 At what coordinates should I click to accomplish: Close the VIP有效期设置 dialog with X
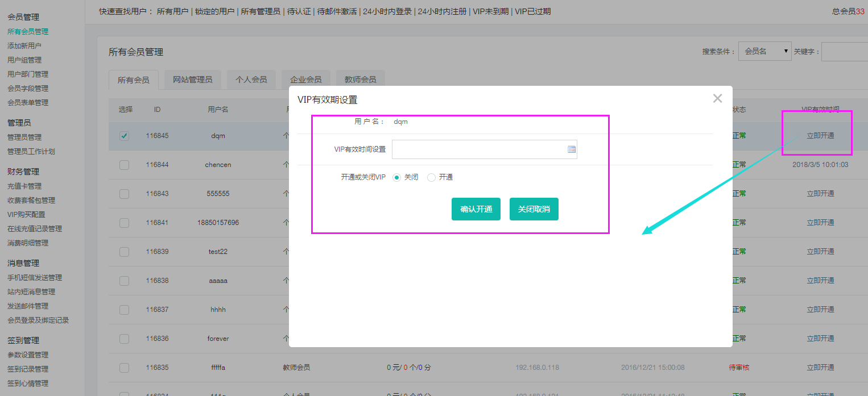point(717,98)
